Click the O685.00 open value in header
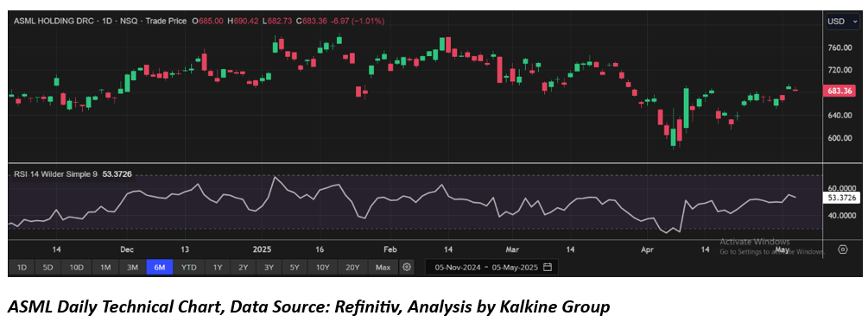The image size is (868, 322). pyautogui.click(x=207, y=21)
